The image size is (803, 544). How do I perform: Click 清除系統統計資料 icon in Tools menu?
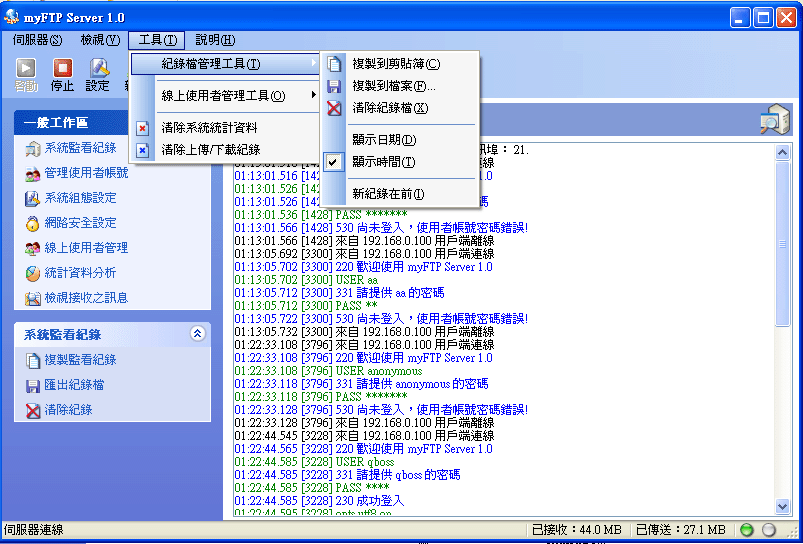coord(142,128)
